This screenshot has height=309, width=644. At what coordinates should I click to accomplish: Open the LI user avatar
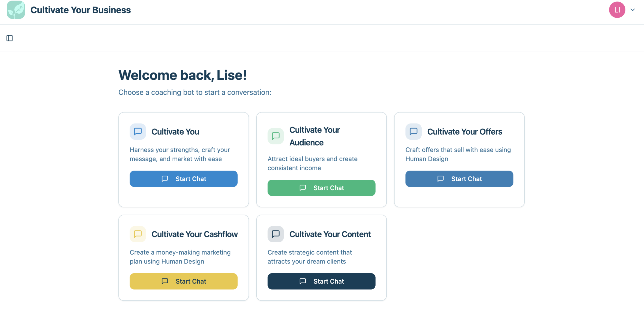(617, 10)
